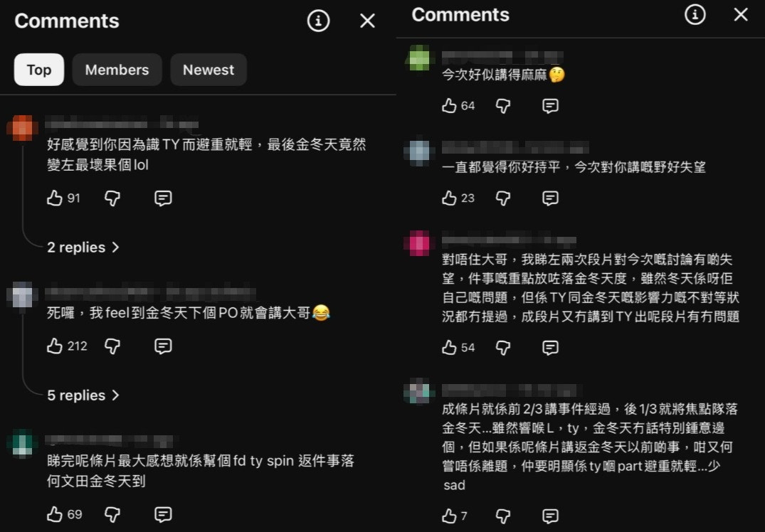Image resolution: width=765 pixels, height=532 pixels.
Task: Dislike the comment with 64 likes
Action: pyautogui.click(x=503, y=106)
